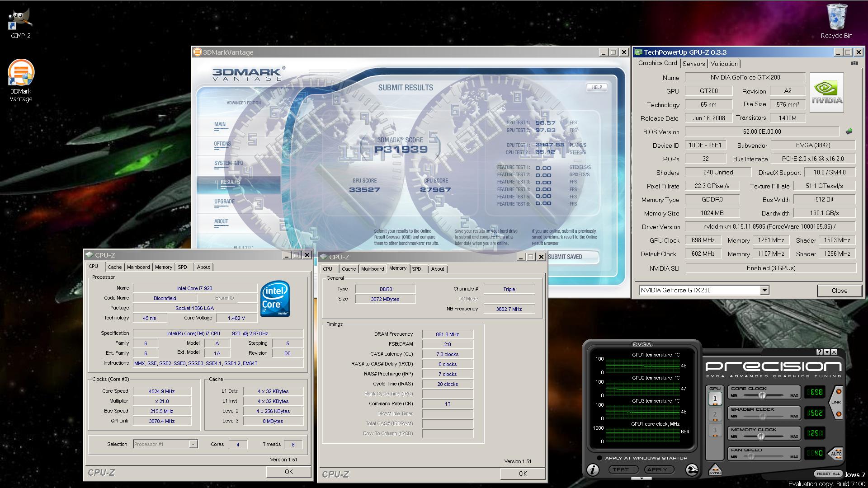Open About tab in CPU-Z Memory window
The width and height of the screenshot is (868, 488).
click(437, 269)
